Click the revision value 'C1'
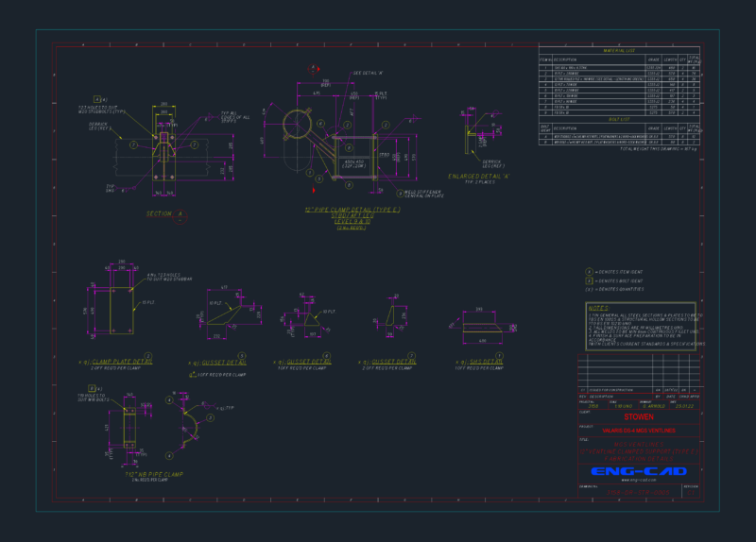This screenshot has width=756, height=542. point(691,493)
